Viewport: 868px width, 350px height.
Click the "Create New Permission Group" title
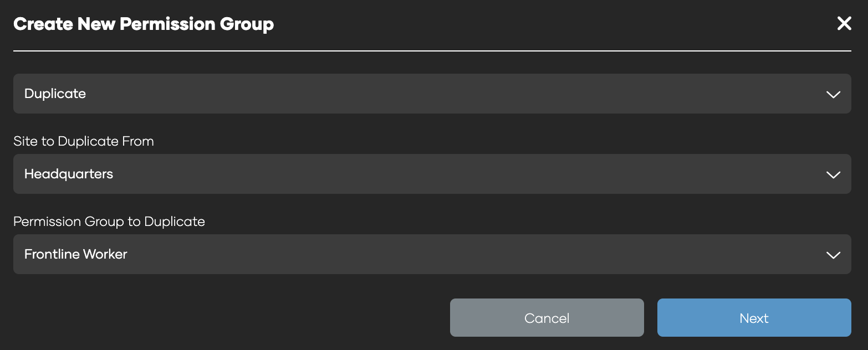pos(144,24)
